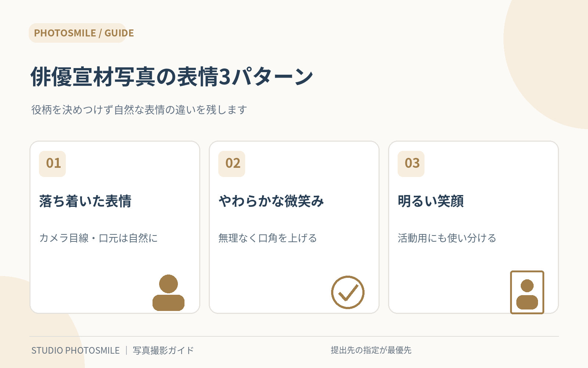Click the footer note 提出先の指定が最優先

[371, 350]
